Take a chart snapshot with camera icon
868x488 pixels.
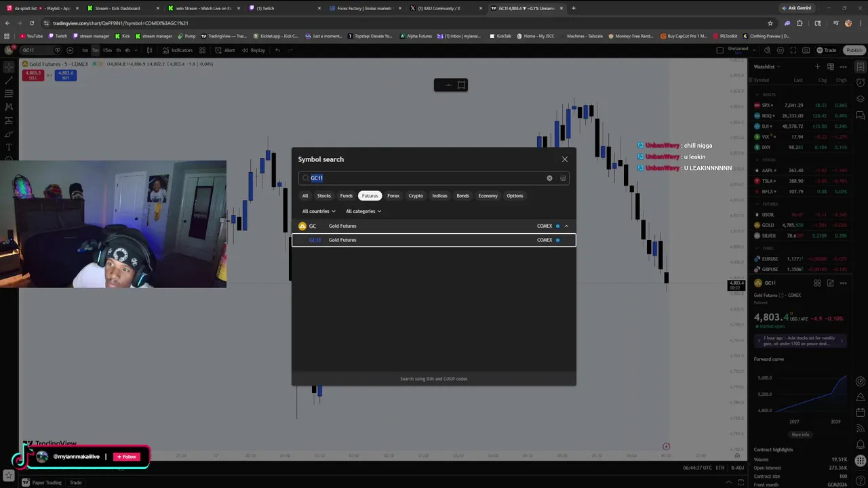coord(806,50)
